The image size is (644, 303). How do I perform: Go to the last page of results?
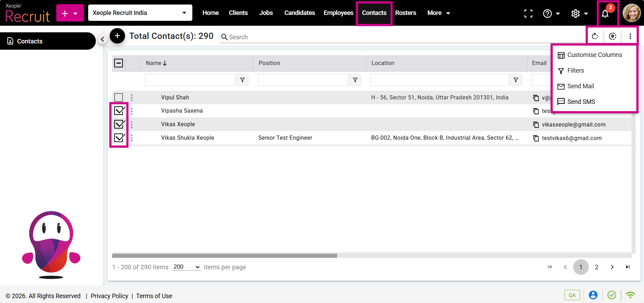click(x=628, y=267)
